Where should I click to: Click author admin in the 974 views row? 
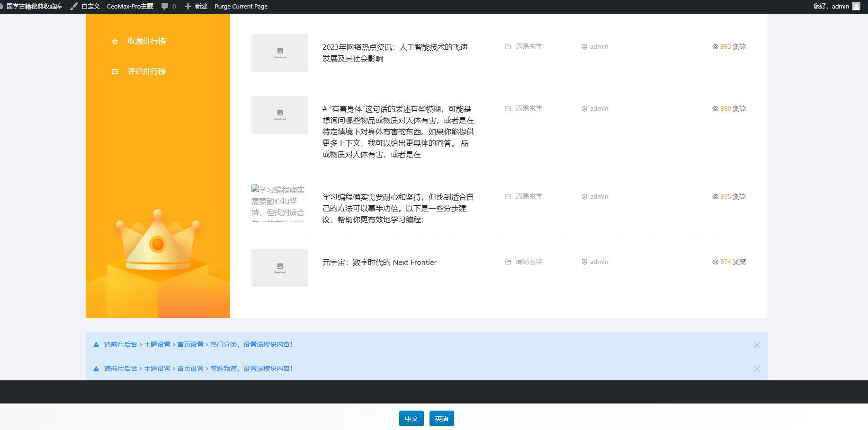click(x=599, y=262)
